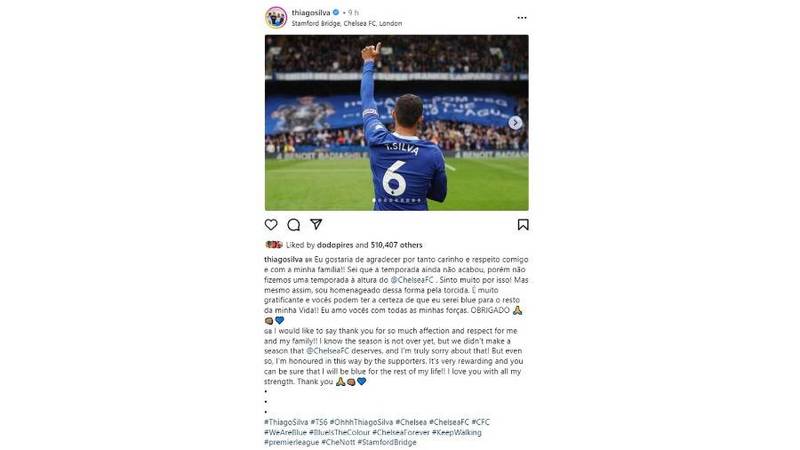800x450 pixels.
Task: Click the T.Silva jersey photo
Action: [396, 122]
